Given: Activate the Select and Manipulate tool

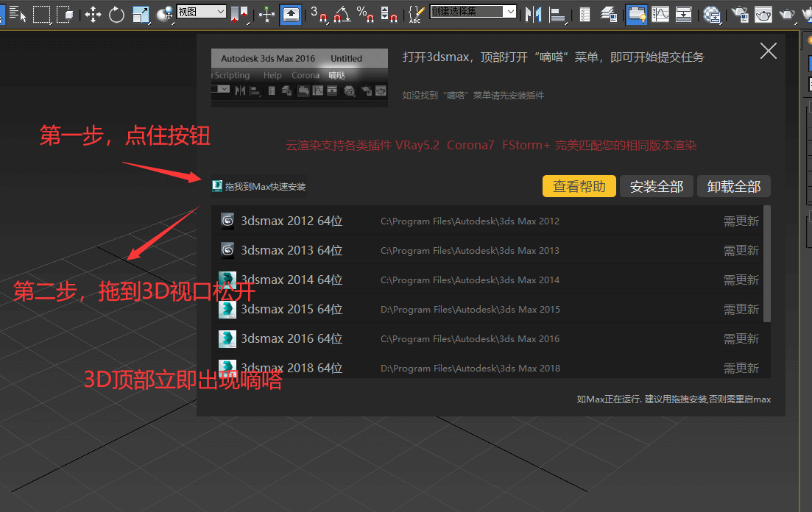Looking at the screenshot, I should tap(266, 14).
